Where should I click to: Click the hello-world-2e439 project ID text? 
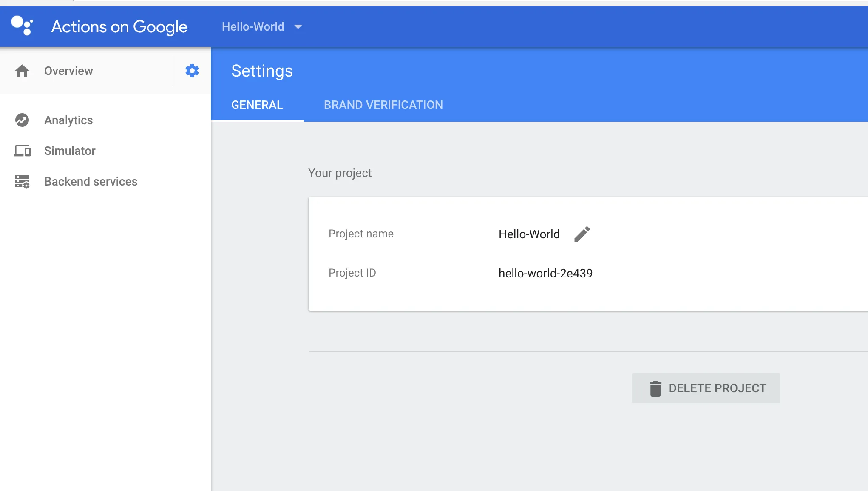(x=545, y=273)
